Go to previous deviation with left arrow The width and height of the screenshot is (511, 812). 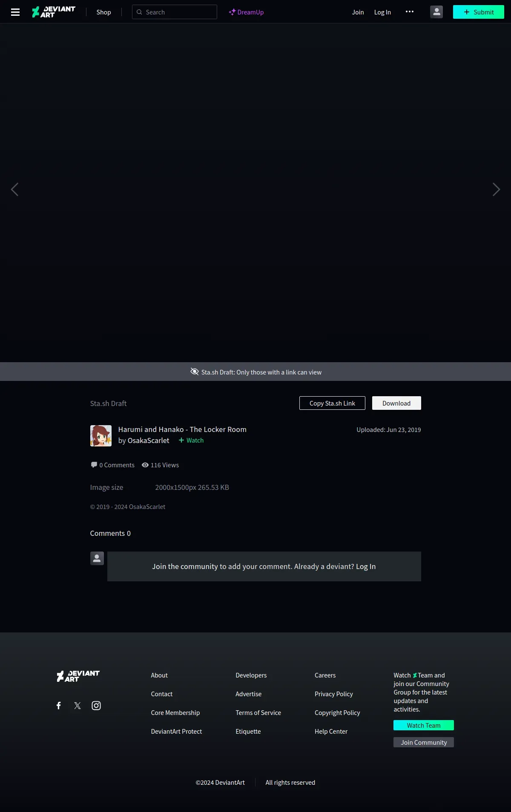point(14,189)
